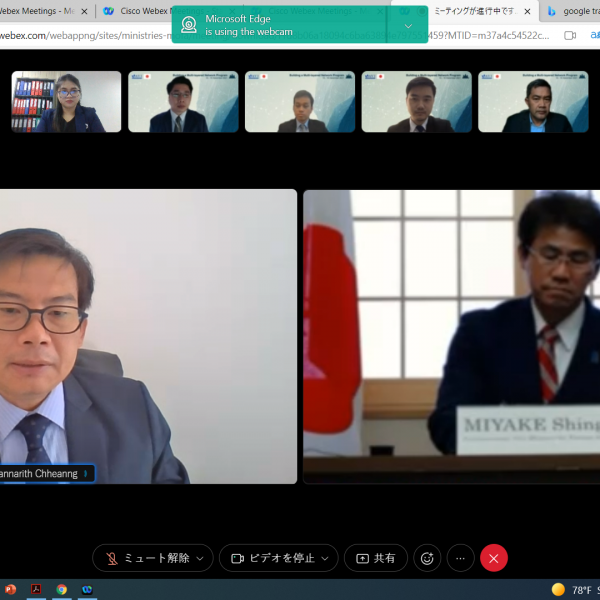The width and height of the screenshot is (600, 600).
Task: Switch to the ミーティングが進行中です tab
Action: pos(473,11)
